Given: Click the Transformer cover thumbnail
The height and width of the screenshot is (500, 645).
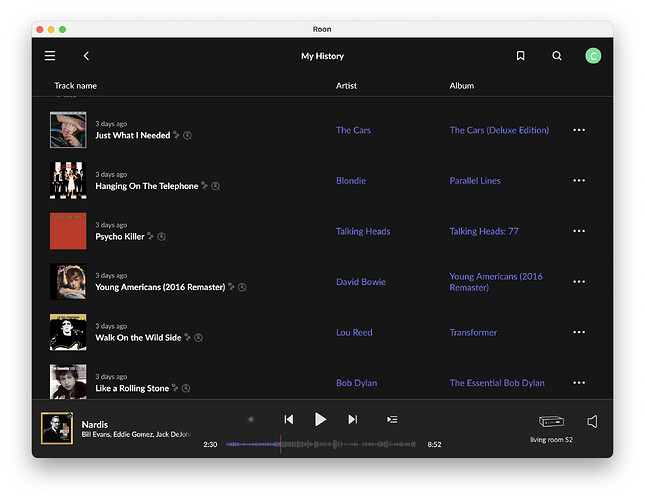Looking at the screenshot, I should pos(68,332).
